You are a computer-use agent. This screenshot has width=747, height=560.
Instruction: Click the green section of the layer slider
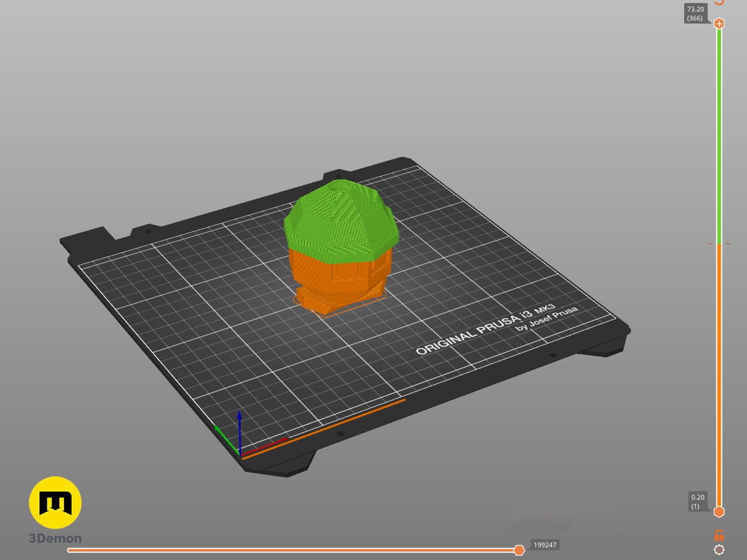pyautogui.click(x=719, y=136)
